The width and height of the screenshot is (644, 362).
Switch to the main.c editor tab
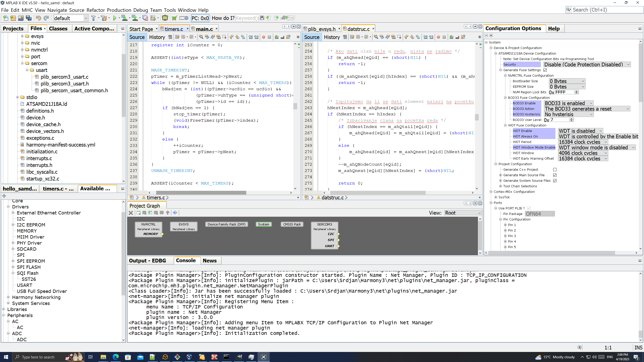(204, 29)
